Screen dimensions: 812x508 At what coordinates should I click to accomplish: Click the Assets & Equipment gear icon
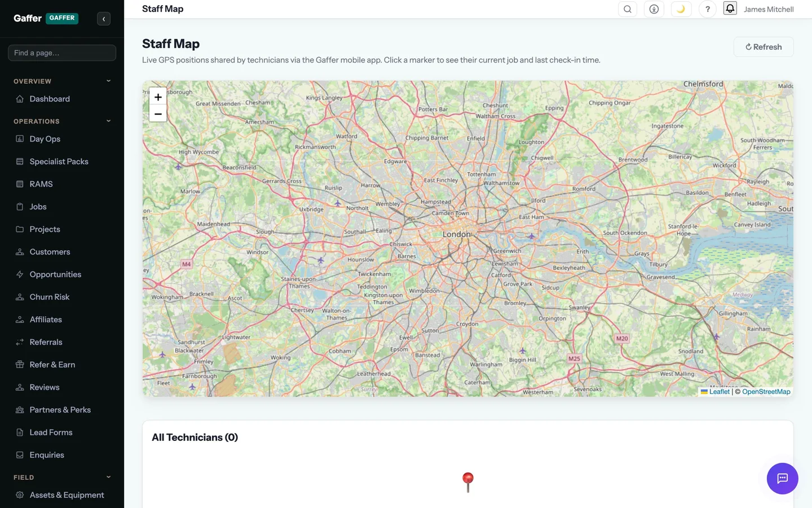coord(20,495)
